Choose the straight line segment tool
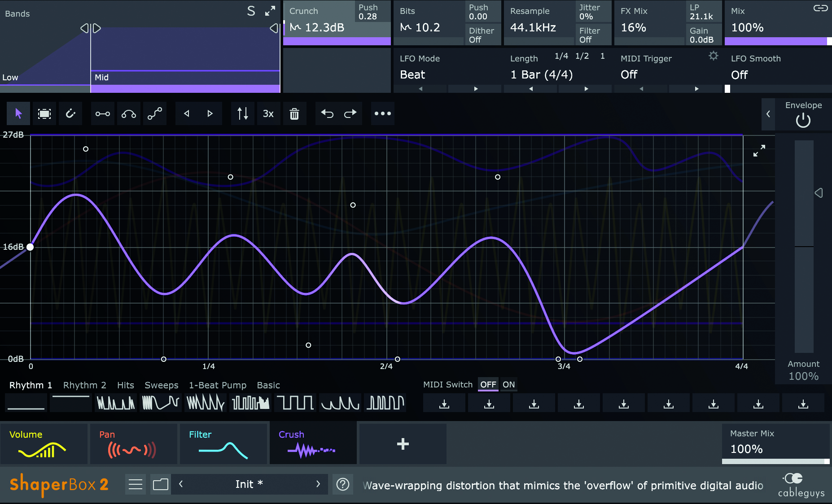Viewport: 832px width, 504px height. click(103, 113)
